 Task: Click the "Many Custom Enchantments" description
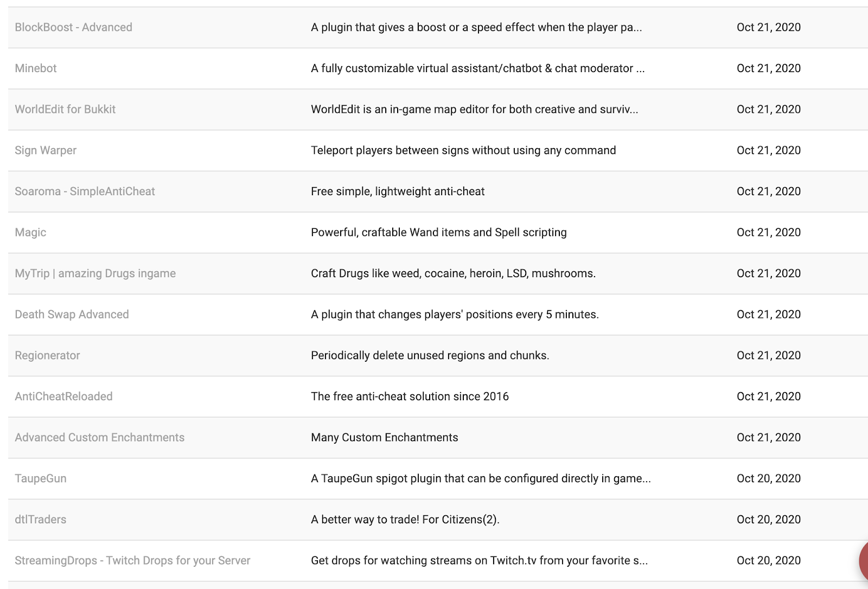(384, 438)
